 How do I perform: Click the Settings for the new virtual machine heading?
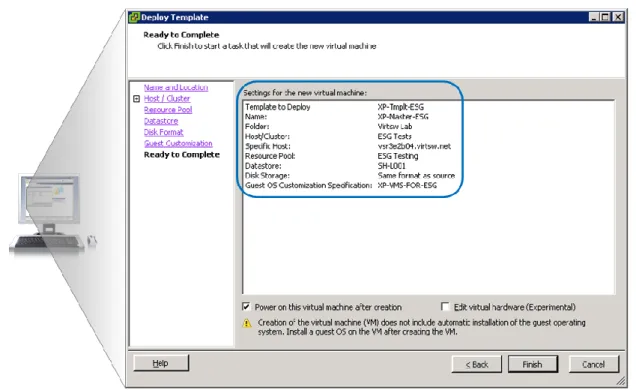point(305,93)
